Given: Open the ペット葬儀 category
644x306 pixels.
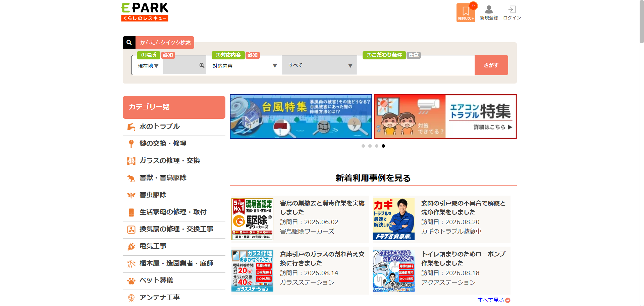Looking at the screenshot, I should point(174,281).
